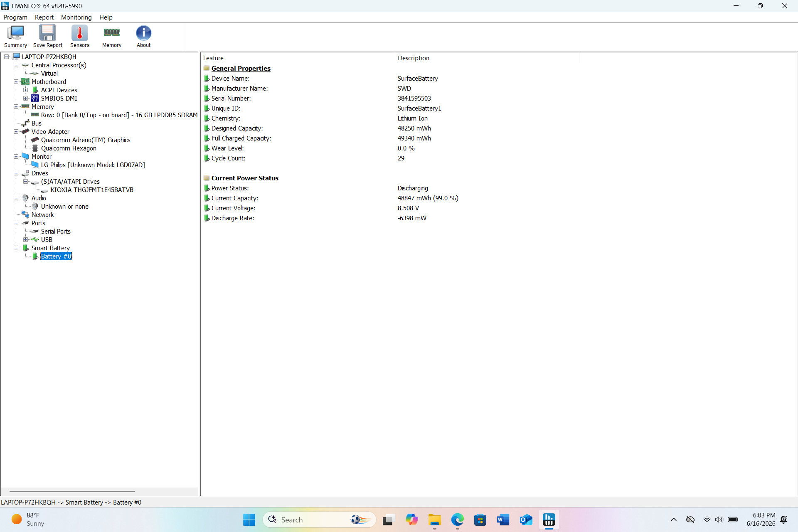This screenshot has height=532, width=798.
Task: Open Microsoft Store from taskbar
Action: pyautogui.click(x=480, y=520)
